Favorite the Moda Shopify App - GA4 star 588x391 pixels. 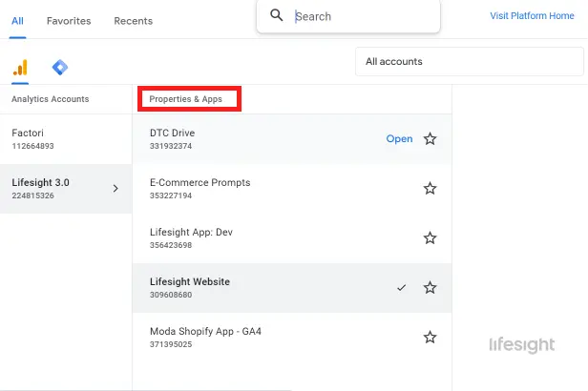(430, 338)
